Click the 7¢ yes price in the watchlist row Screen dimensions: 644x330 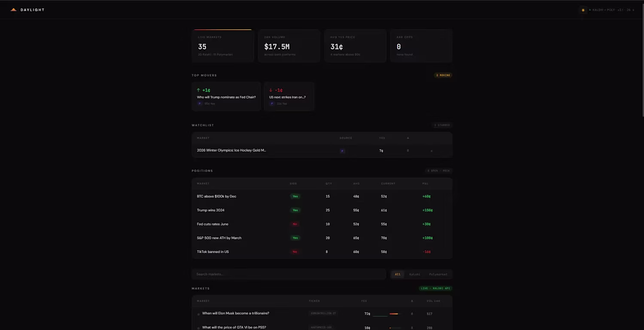(x=381, y=151)
